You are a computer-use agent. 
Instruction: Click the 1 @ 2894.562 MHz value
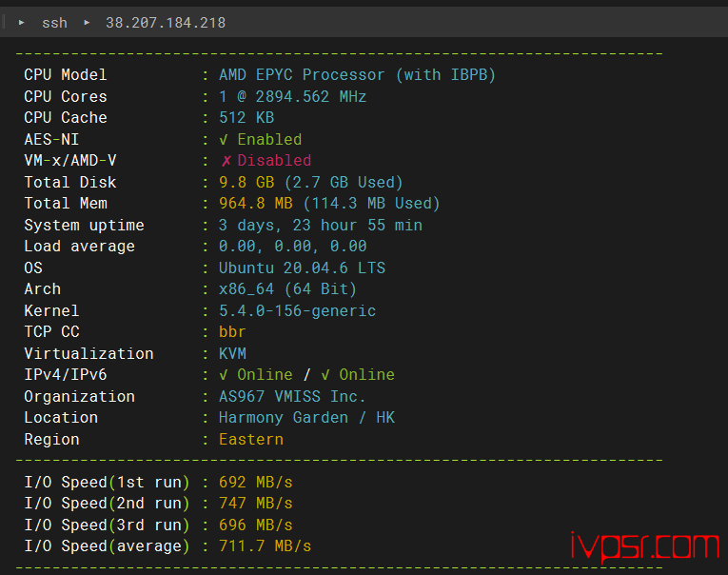pos(292,96)
